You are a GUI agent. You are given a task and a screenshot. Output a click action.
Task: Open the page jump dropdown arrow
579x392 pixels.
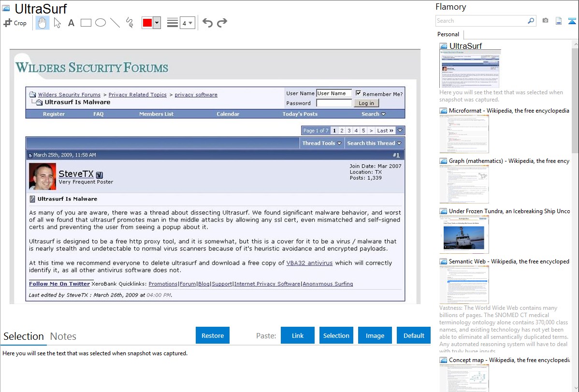[x=400, y=131]
